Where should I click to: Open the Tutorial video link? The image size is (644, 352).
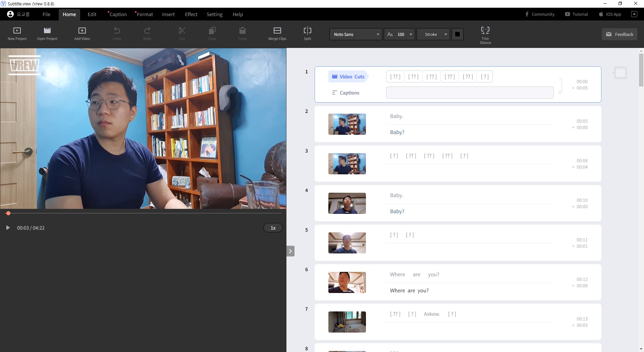tap(576, 14)
